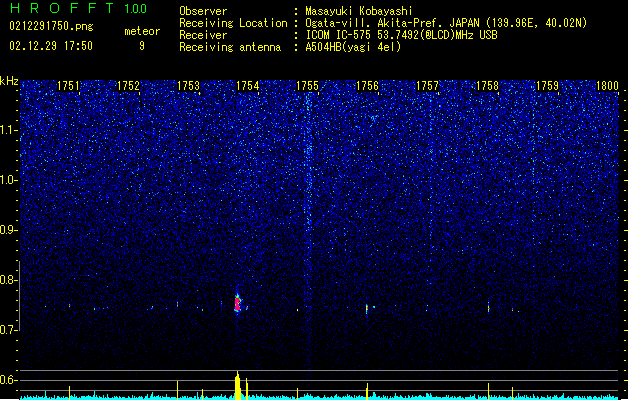This screenshot has height=400, width=629.
Task: Click the yellow power spike below 1758 in the bottom graph
Action: (488, 391)
